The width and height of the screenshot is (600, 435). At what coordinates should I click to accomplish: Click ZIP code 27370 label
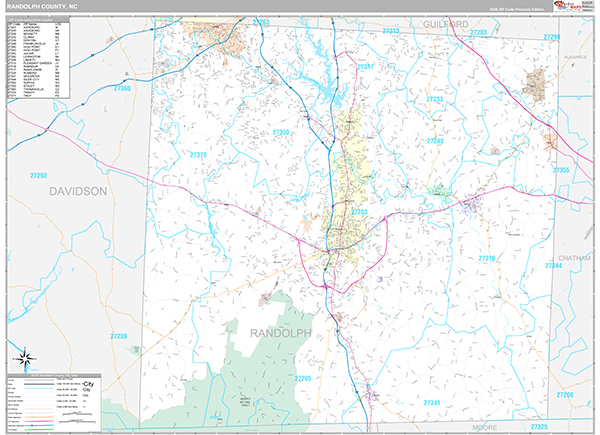[198, 155]
